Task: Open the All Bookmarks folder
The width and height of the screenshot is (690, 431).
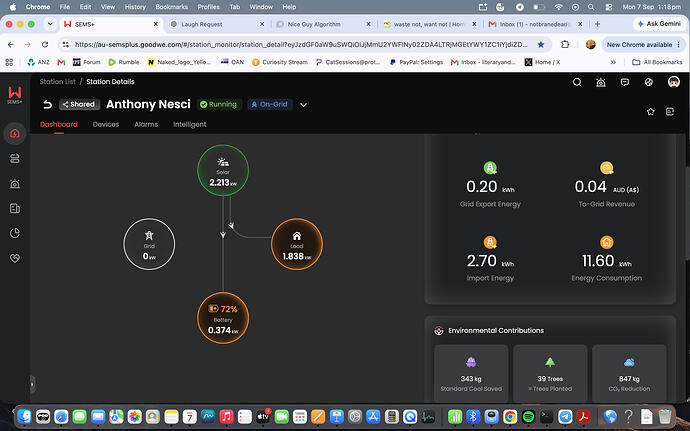Action: tap(657, 62)
